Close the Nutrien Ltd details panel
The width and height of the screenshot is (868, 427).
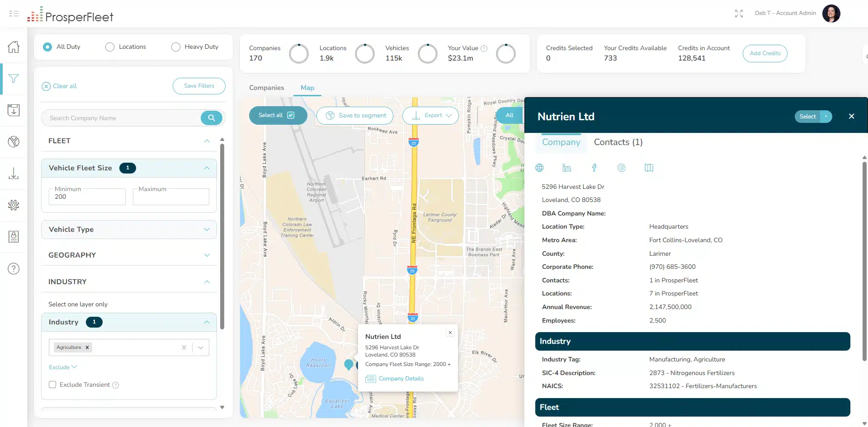852,116
